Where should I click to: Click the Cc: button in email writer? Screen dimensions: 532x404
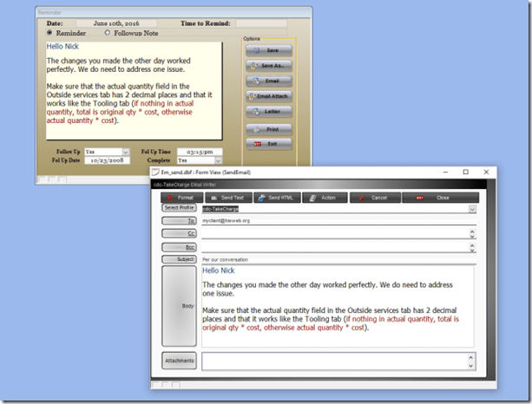click(x=179, y=233)
